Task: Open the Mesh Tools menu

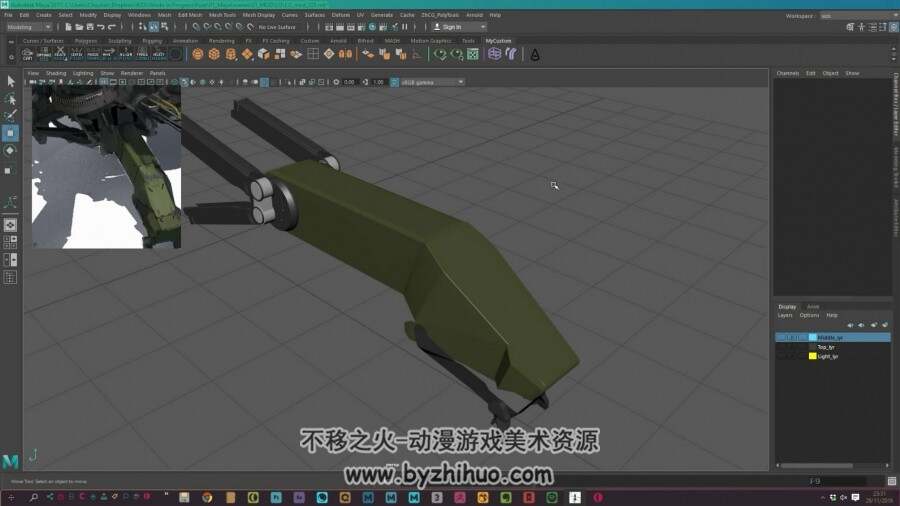Action: point(222,15)
